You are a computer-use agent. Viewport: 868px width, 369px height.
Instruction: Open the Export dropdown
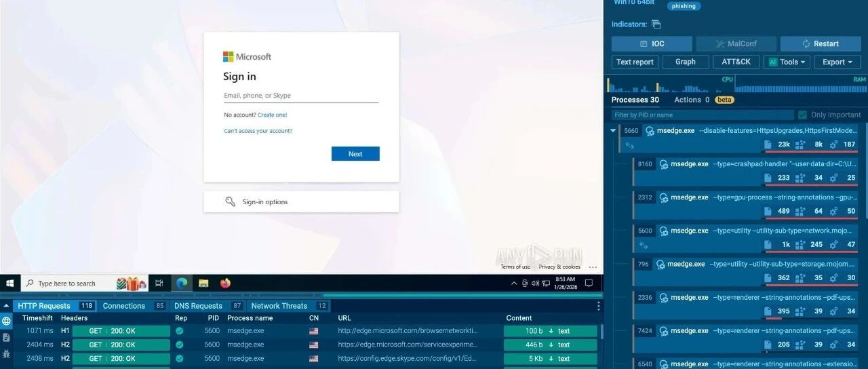pyautogui.click(x=838, y=62)
